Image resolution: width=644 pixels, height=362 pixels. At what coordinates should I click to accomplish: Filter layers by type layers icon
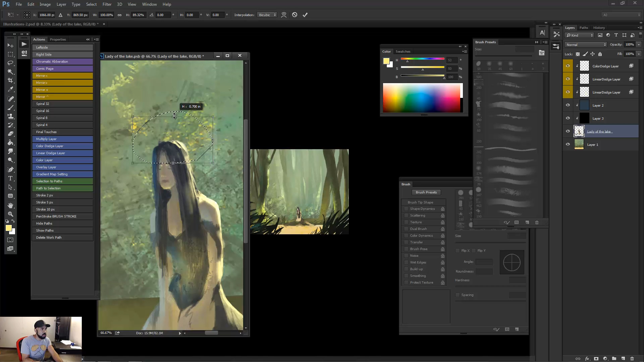[616, 35]
